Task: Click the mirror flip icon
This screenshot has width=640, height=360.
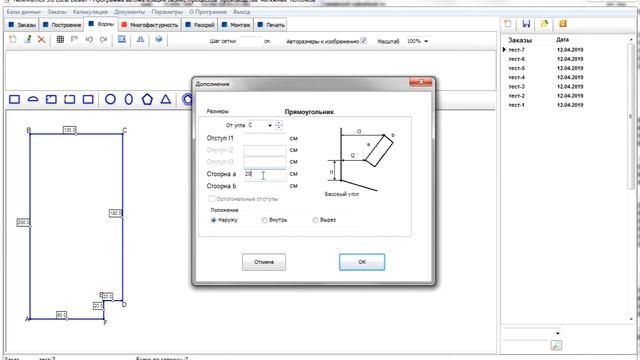Action: (x=140, y=39)
